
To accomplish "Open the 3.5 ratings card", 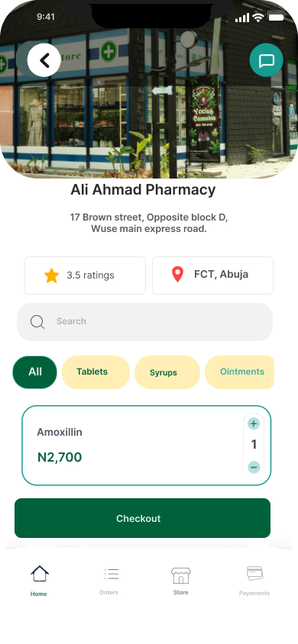I will pos(85,275).
